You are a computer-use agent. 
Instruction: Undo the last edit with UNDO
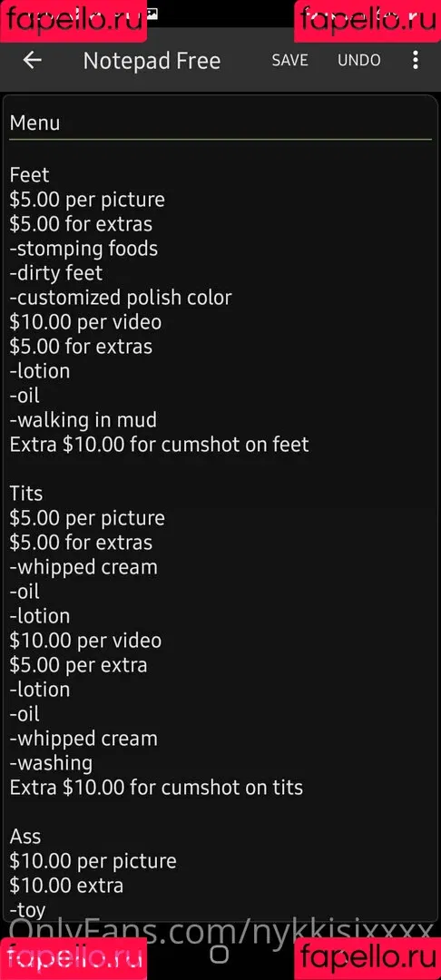[x=359, y=60]
